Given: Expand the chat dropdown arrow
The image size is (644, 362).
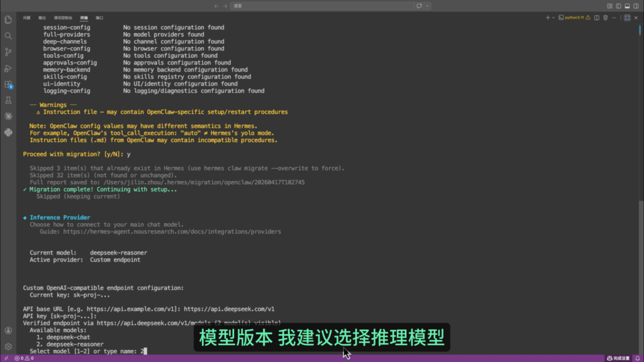Looking at the screenshot, I should coord(428,6).
